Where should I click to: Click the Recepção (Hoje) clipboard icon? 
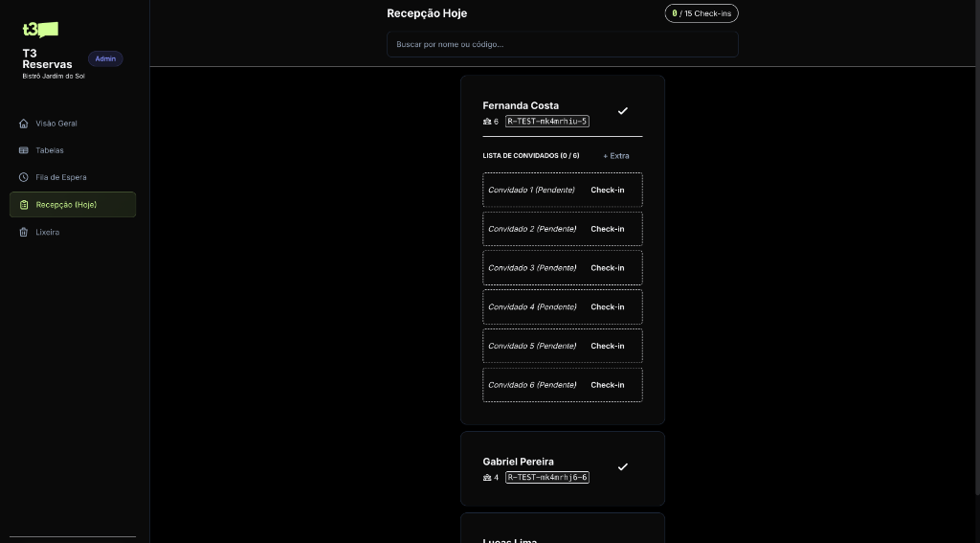coord(24,205)
